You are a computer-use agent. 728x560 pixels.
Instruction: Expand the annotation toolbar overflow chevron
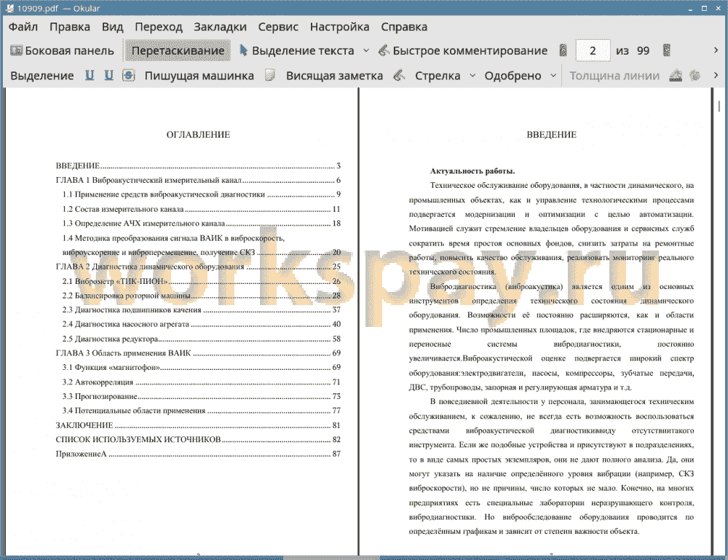[x=716, y=75]
